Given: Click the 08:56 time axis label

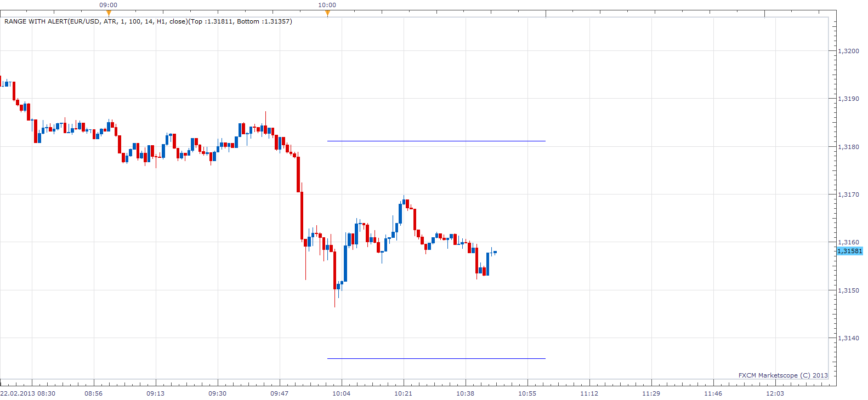Looking at the screenshot, I should click(94, 393).
